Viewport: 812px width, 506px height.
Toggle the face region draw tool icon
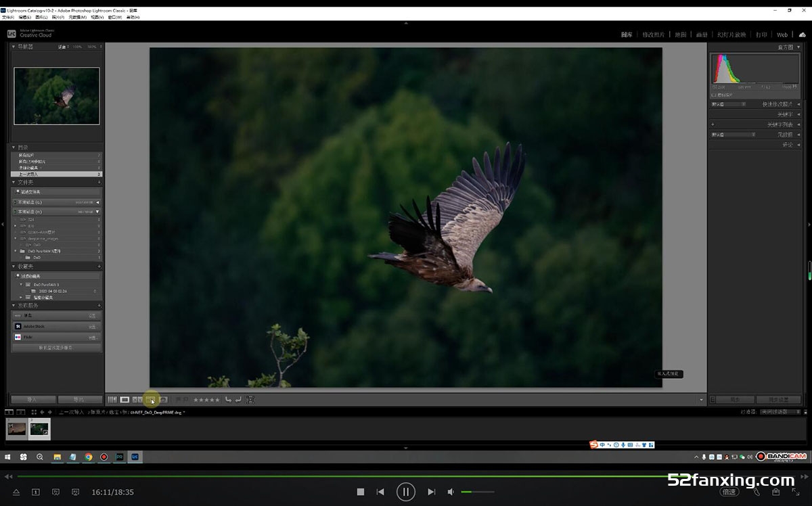point(250,400)
